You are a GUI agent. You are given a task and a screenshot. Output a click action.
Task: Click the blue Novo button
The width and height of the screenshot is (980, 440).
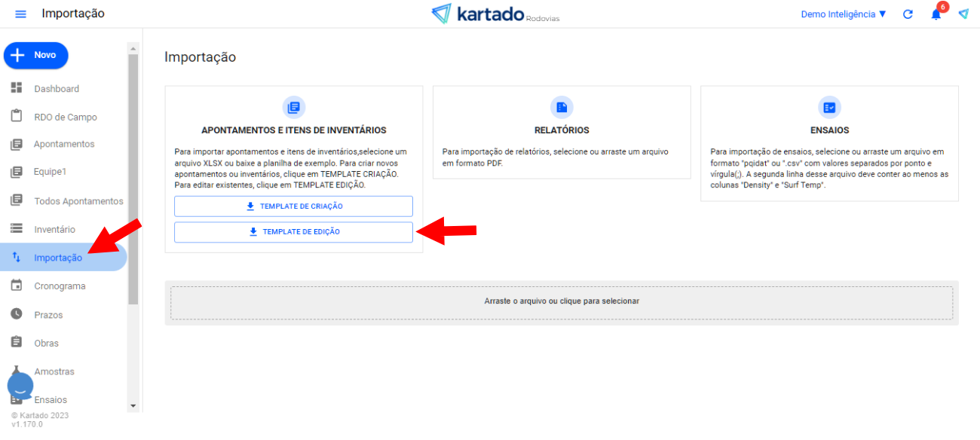(36, 55)
